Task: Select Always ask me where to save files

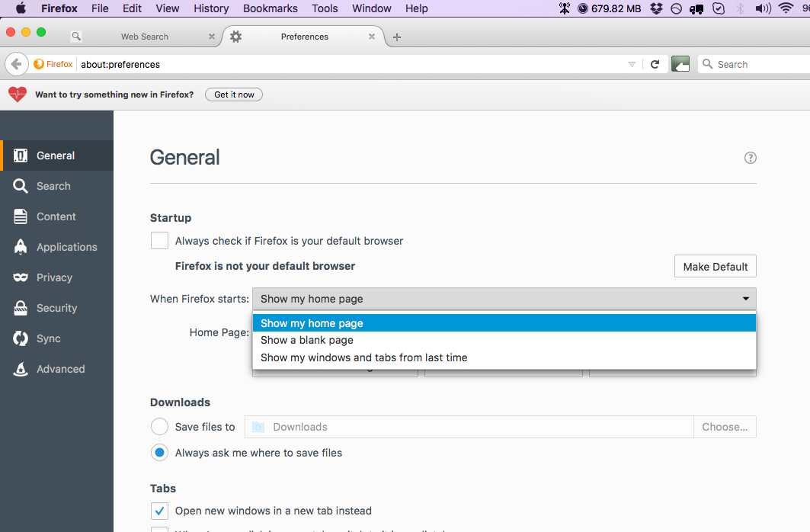Action: [159, 453]
